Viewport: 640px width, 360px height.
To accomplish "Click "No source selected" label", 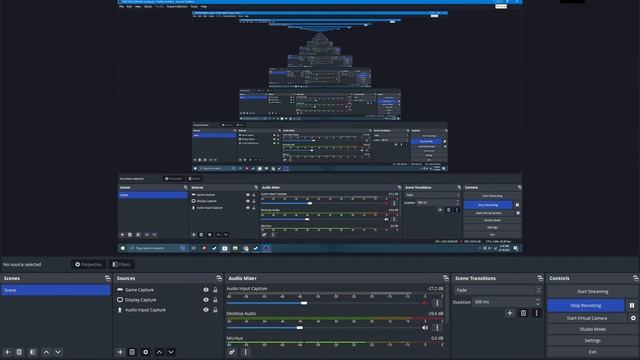I will click(x=22, y=264).
